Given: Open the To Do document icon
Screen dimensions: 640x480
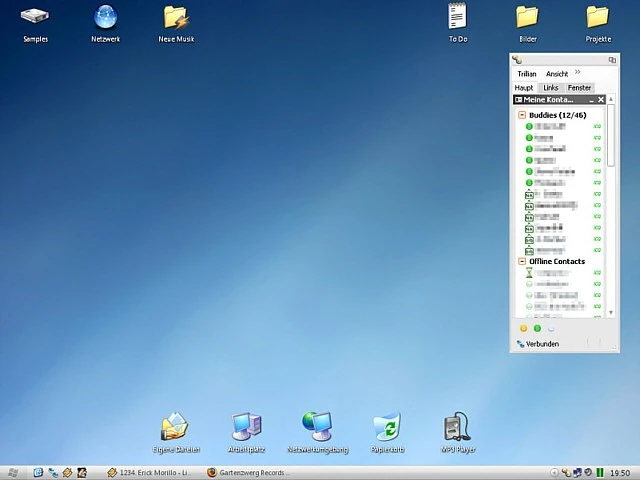Looking at the screenshot, I should [x=458, y=17].
